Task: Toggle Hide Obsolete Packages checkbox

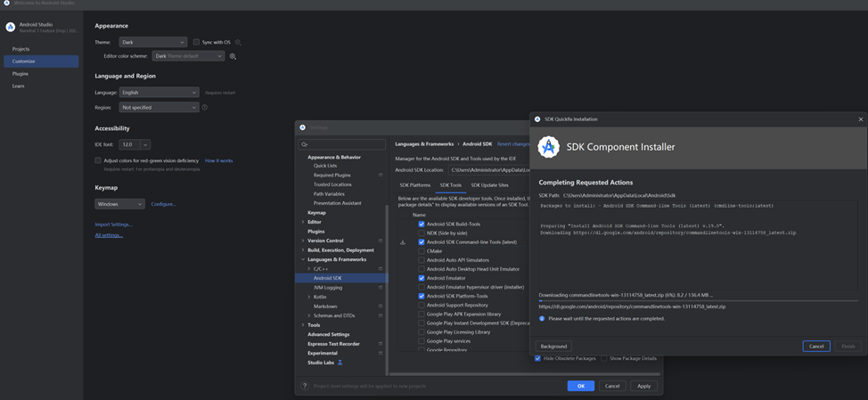Action: (538, 358)
